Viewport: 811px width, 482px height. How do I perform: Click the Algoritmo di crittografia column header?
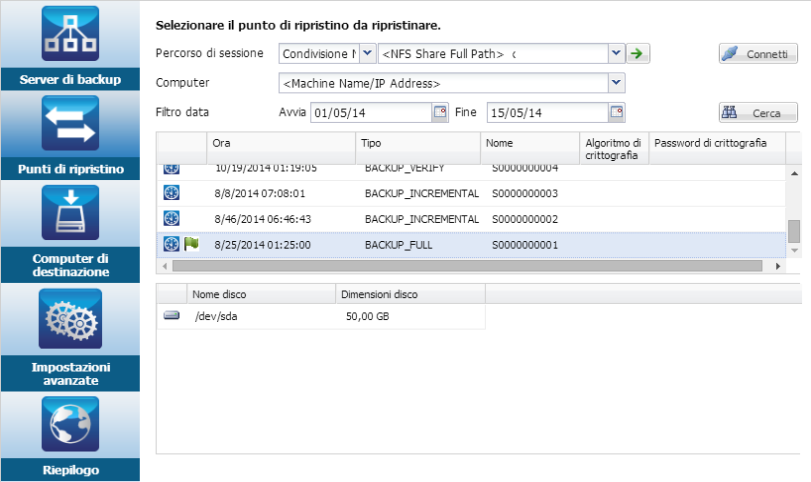(614, 148)
